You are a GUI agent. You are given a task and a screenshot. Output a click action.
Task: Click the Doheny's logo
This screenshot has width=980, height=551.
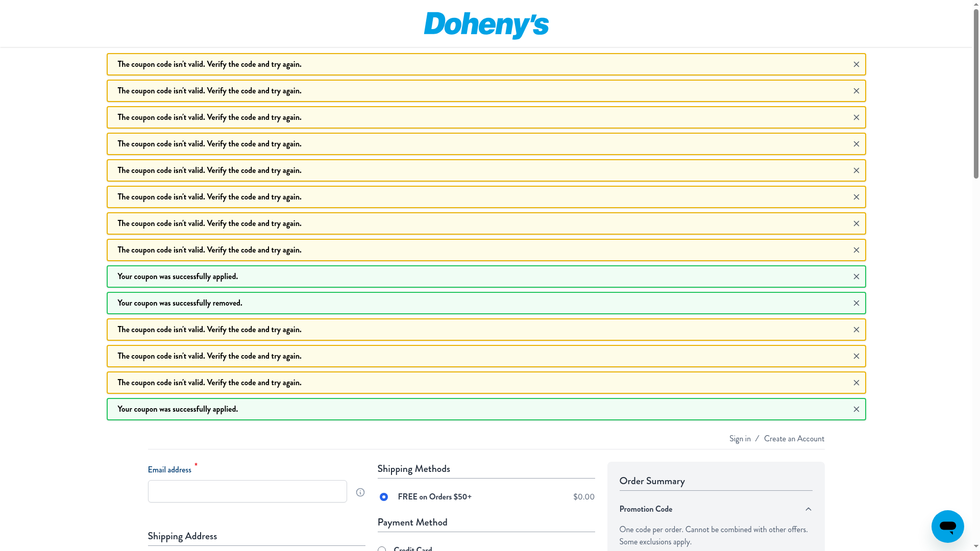click(x=486, y=25)
